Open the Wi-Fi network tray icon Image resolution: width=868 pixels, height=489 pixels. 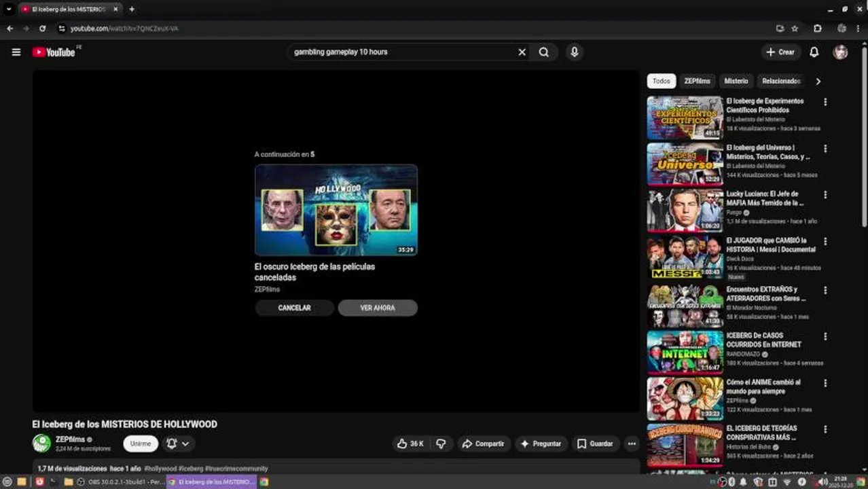[787, 482]
